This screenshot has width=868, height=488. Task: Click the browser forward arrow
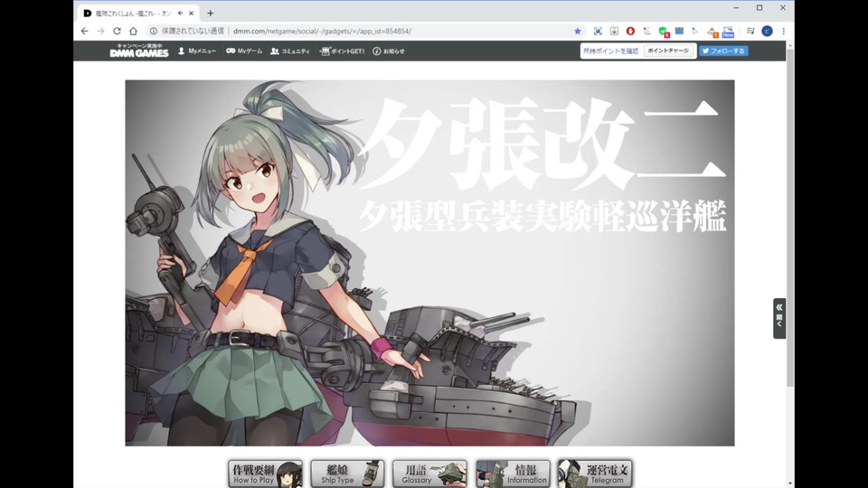click(x=100, y=31)
